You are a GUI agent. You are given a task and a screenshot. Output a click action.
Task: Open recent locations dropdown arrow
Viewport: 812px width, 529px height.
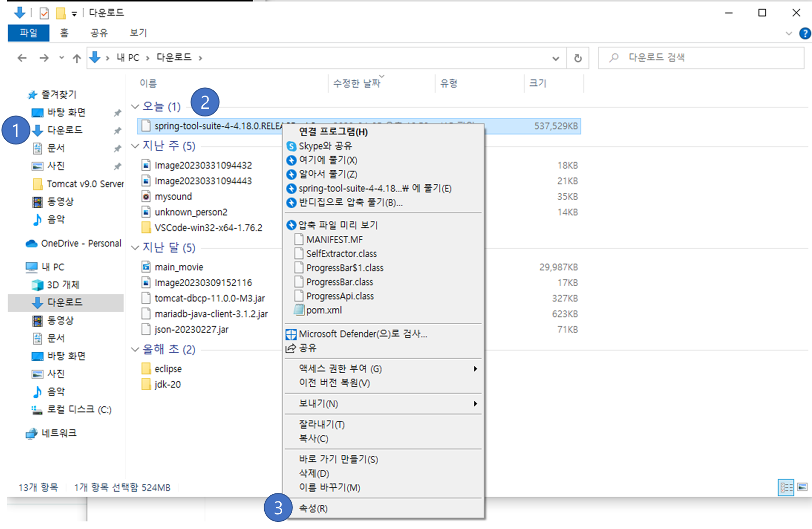click(61, 58)
